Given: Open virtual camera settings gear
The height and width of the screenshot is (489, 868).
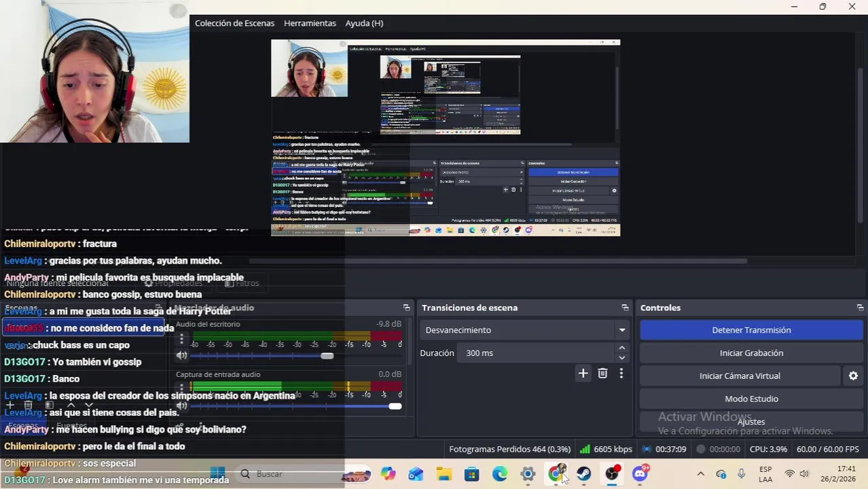Looking at the screenshot, I should [x=853, y=376].
